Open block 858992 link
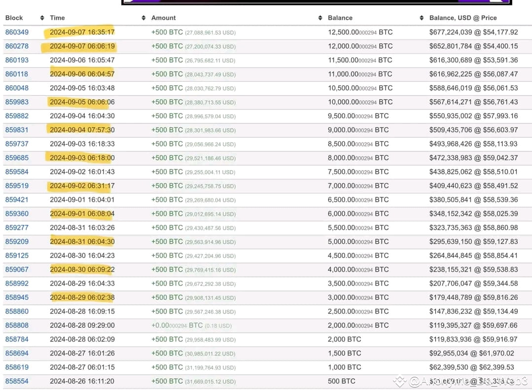Screen dimensions: 532x392 tap(17, 284)
